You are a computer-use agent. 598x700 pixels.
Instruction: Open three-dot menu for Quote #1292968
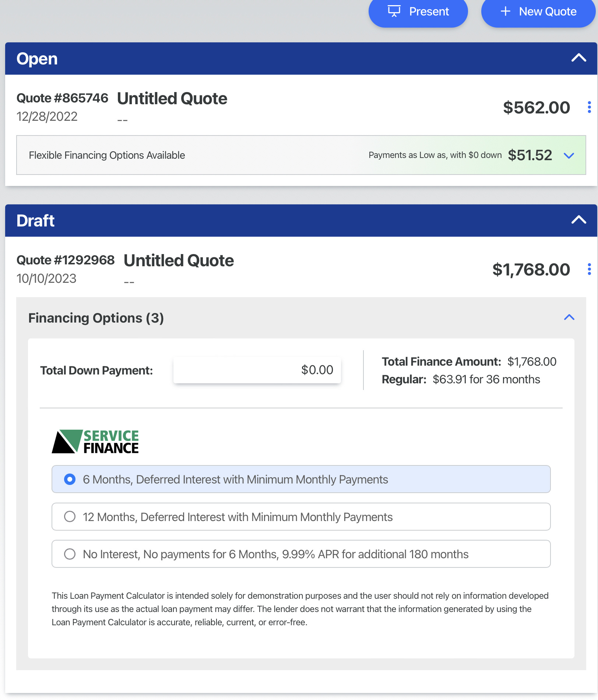589,269
